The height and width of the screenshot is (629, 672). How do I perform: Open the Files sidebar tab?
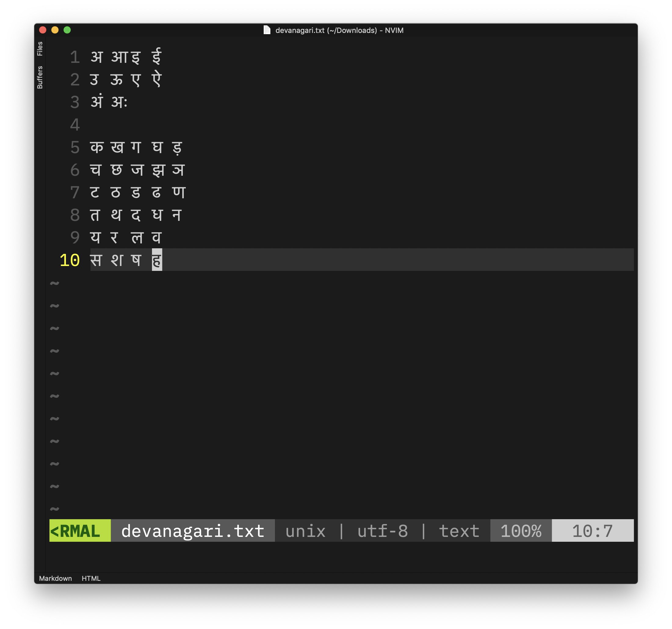[40, 49]
